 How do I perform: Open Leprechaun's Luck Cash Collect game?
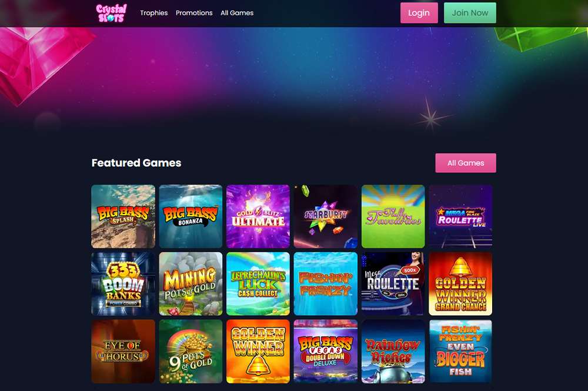(x=258, y=284)
